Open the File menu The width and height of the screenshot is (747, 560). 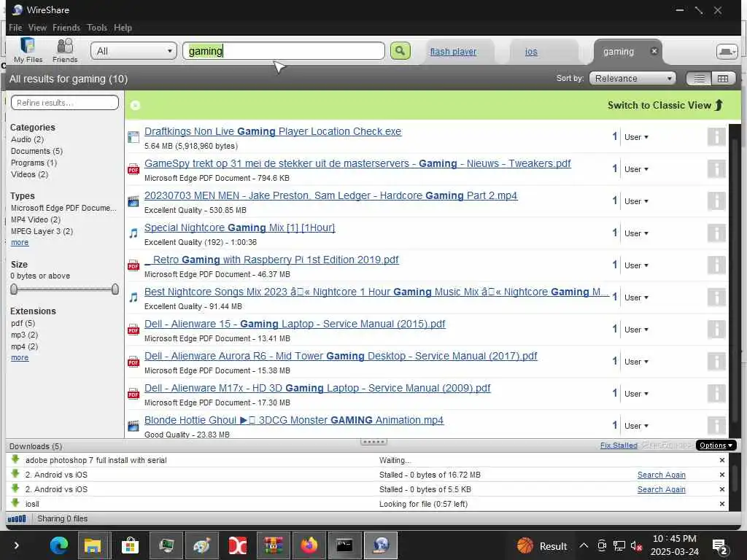point(15,28)
